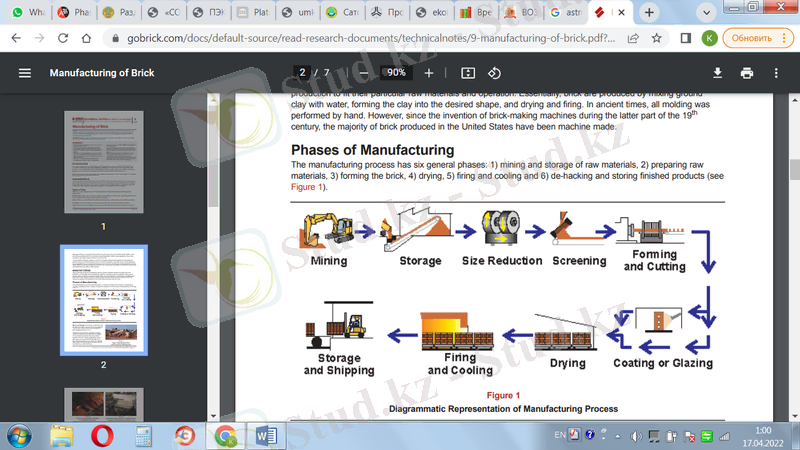Click the Figure 1 link in text
Screen dimensions: 800x450
point(307,187)
